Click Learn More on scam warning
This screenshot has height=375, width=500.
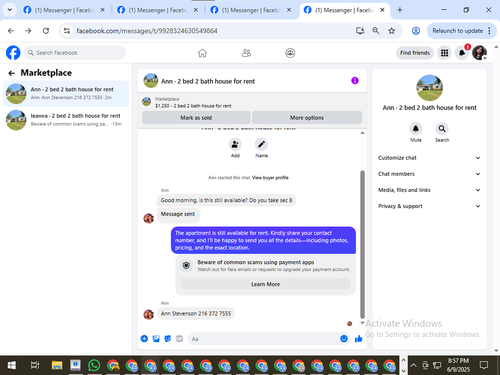(x=266, y=284)
